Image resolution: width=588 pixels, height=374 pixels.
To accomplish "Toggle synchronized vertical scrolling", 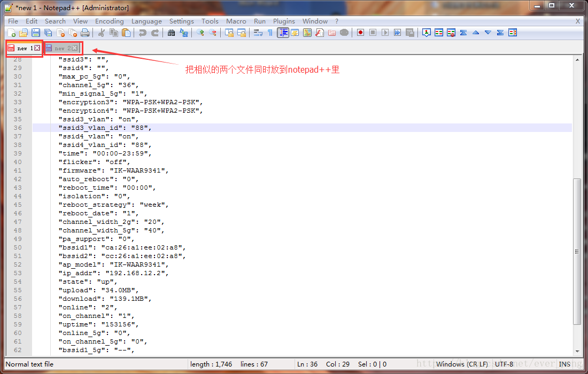I will click(x=229, y=33).
